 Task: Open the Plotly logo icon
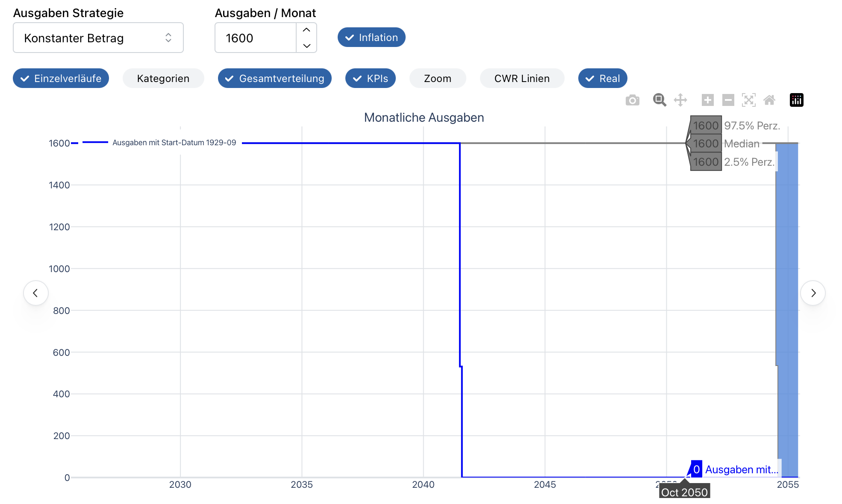(x=796, y=100)
